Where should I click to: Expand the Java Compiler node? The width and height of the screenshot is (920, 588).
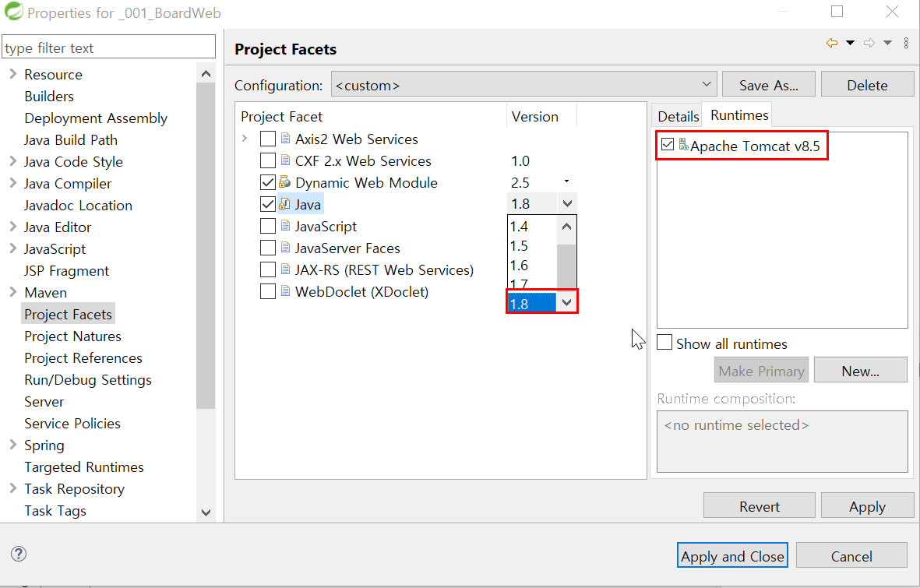pos(13,183)
